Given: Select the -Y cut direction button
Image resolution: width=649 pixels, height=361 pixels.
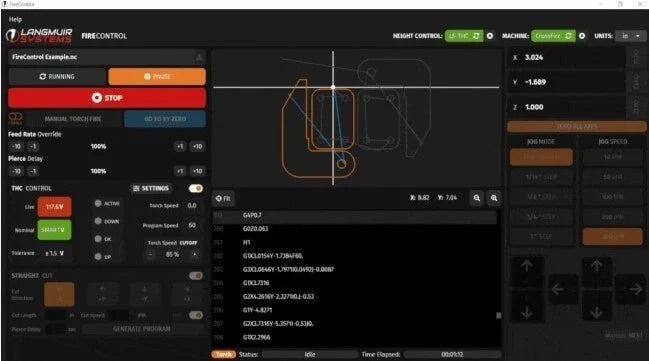Looking at the screenshot, I should 144,294.
